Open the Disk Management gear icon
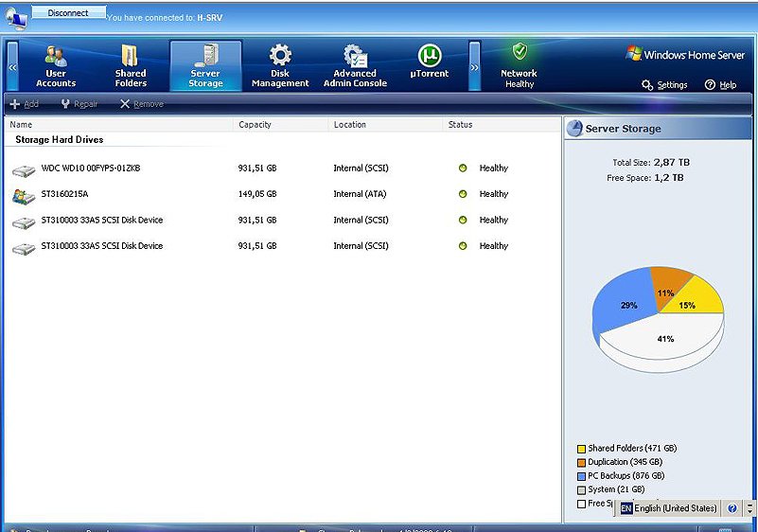The height and width of the screenshot is (532, 758). [280, 56]
